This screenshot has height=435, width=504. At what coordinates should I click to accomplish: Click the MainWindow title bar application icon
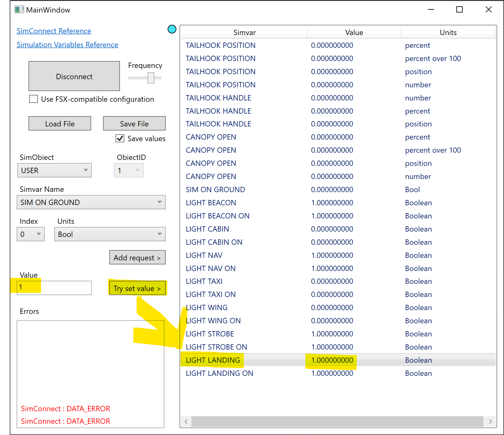[x=19, y=9]
